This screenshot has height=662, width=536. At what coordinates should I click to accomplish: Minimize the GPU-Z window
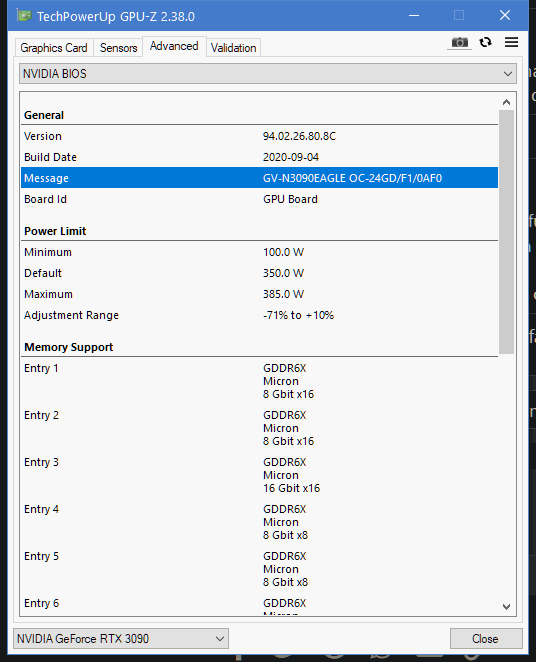click(x=414, y=16)
